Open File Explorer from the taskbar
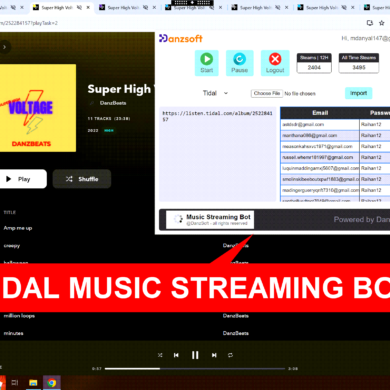Viewport: 390px width, 390px height. 33,383
